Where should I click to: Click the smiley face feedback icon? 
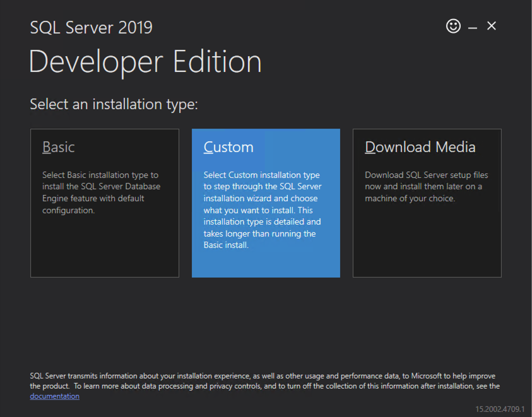pos(453,26)
